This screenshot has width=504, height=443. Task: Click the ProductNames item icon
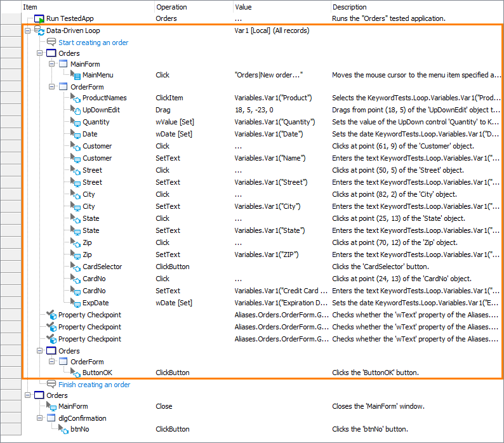click(x=76, y=98)
